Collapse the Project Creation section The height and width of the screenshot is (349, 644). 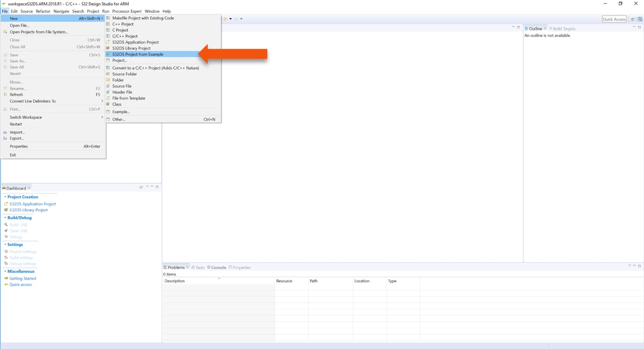pos(5,197)
